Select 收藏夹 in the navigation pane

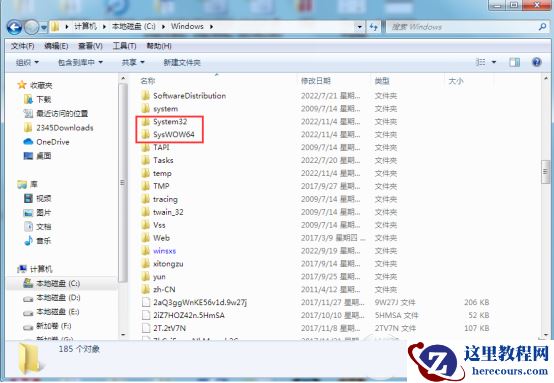click(x=35, y=85)
